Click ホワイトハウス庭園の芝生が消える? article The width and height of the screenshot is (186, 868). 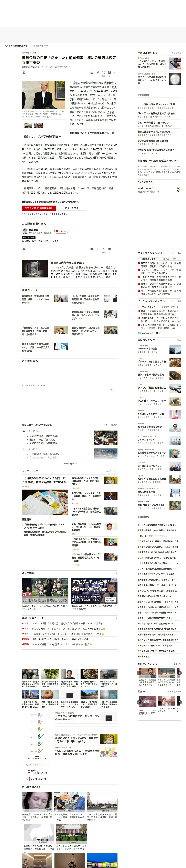point(152,80)
